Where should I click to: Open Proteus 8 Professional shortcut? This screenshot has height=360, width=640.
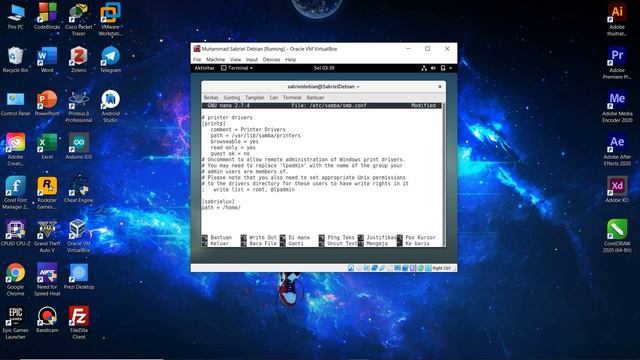coord(78,106)
